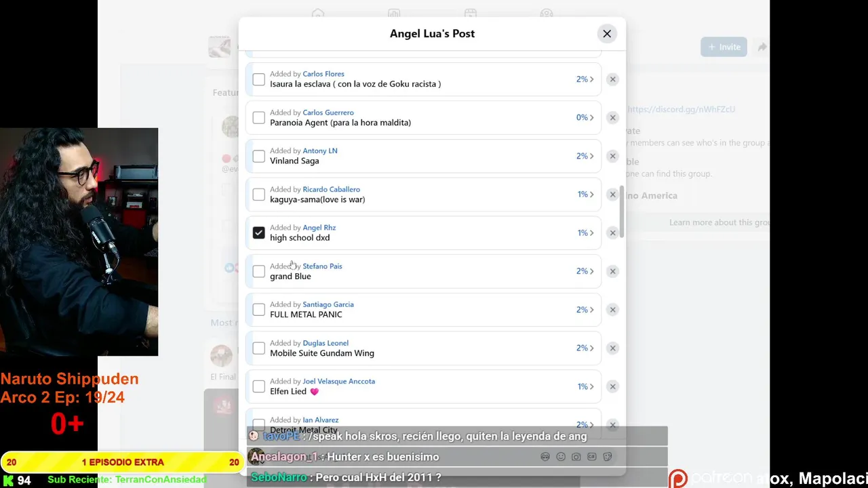Open Carlos Flores profile link
Image resolution: width=868 pixels, height=488 pixels.
pyautogui.click(x=323, y=74)
